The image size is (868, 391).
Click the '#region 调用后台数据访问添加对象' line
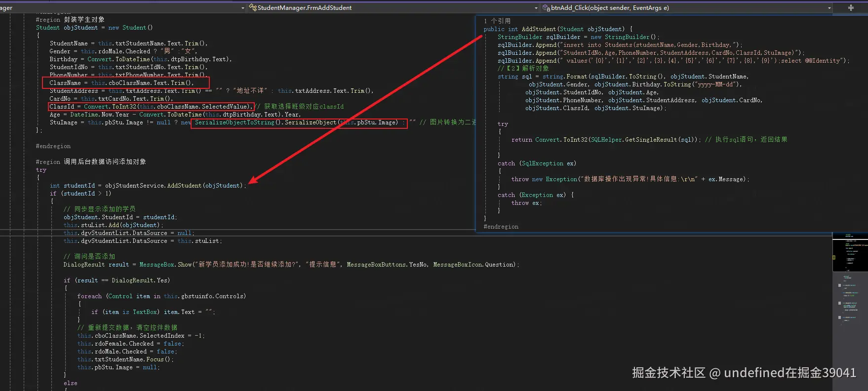91,162
